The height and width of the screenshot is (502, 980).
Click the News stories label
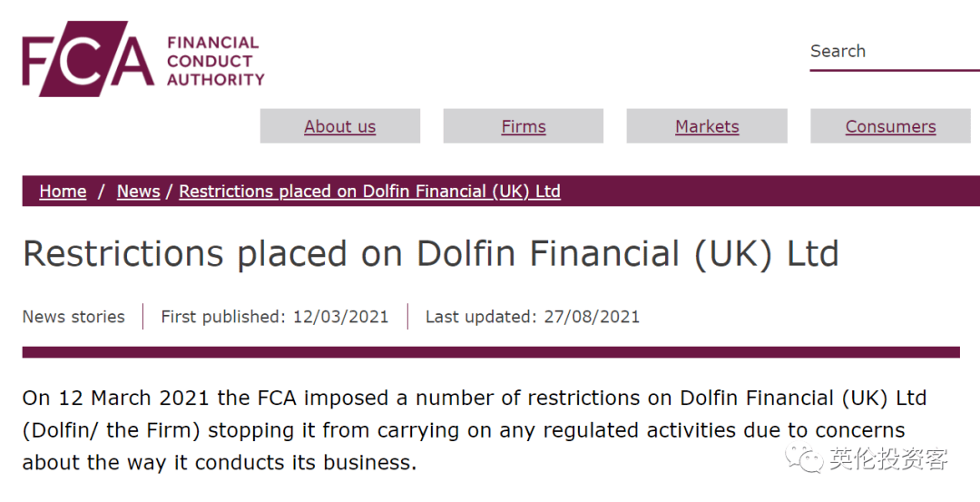tap(73, 317)
